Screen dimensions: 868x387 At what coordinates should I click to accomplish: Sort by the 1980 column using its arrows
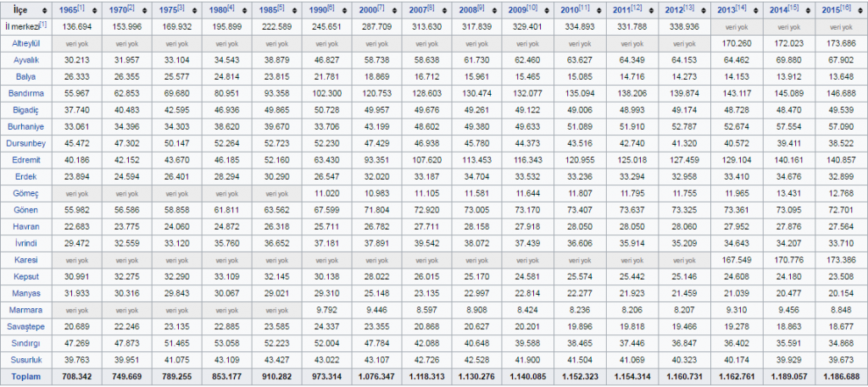(248, 9)
